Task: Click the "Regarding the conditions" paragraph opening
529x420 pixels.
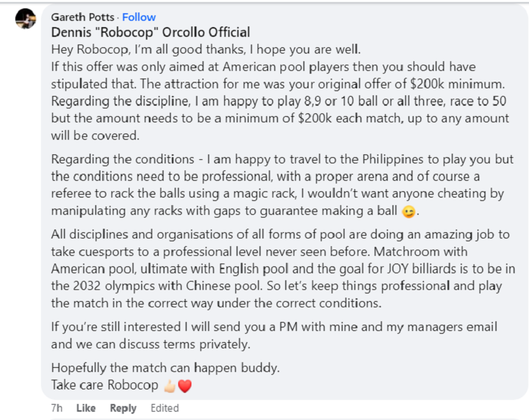Action: pos(111,160)
